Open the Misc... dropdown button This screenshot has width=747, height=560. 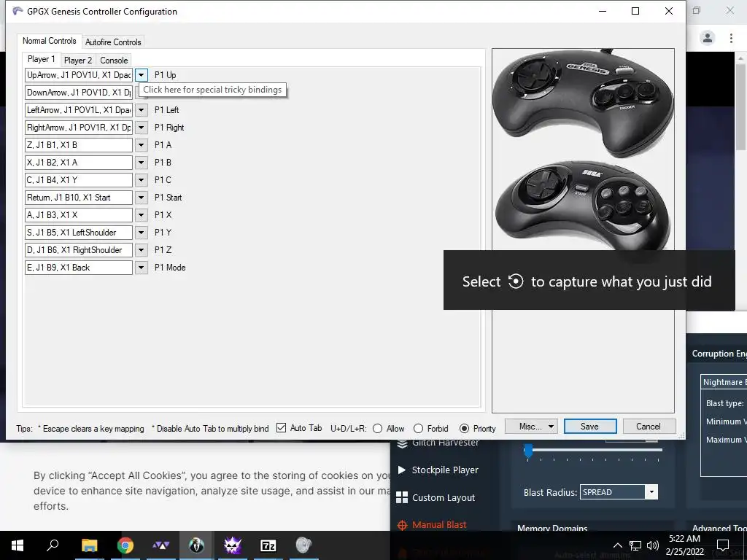531,426
